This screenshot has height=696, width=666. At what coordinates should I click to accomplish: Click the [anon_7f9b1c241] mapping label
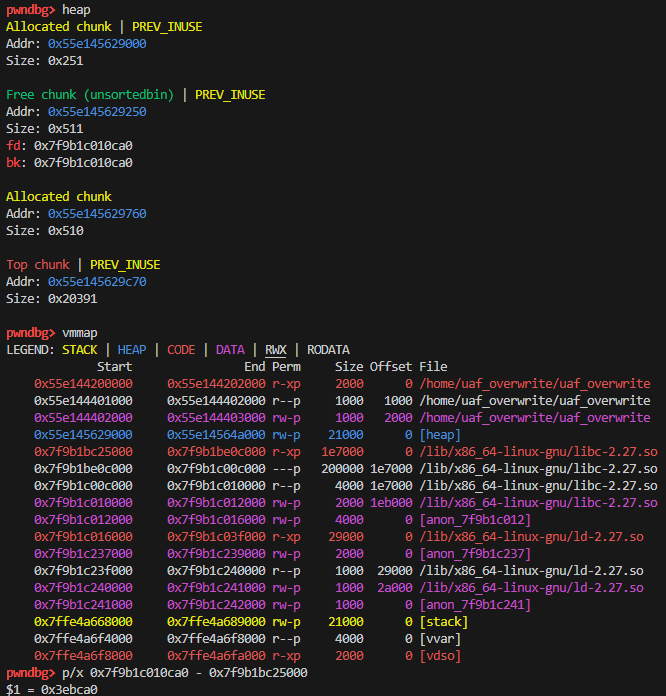click(475, 605)
